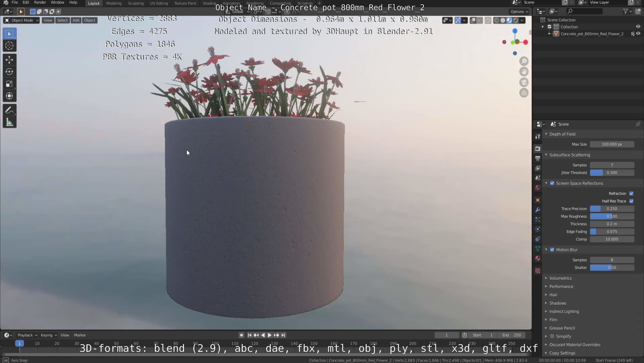Toggle Motion Blur checkbox

(552, 250)
